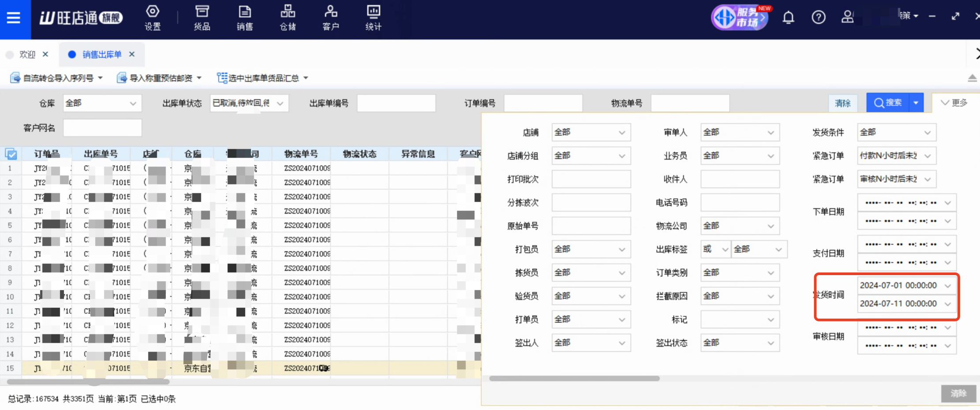Image resolution: width=980 pixels, height=410 pixels.
Task: Open the 货品 goods module
Action: [x=202, y=19]
